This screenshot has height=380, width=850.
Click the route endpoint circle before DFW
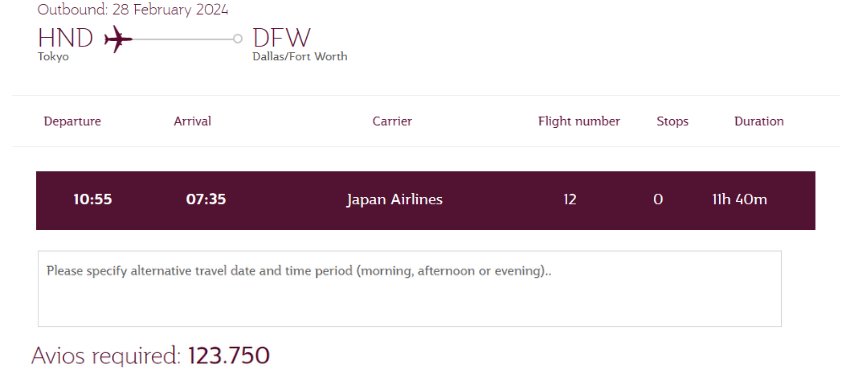pos(237,38)
